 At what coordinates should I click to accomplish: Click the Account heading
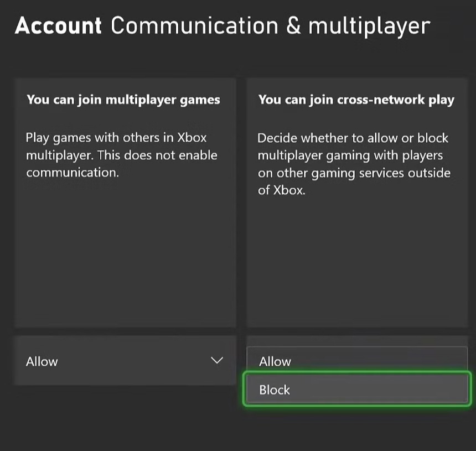(x=58, y=25)
